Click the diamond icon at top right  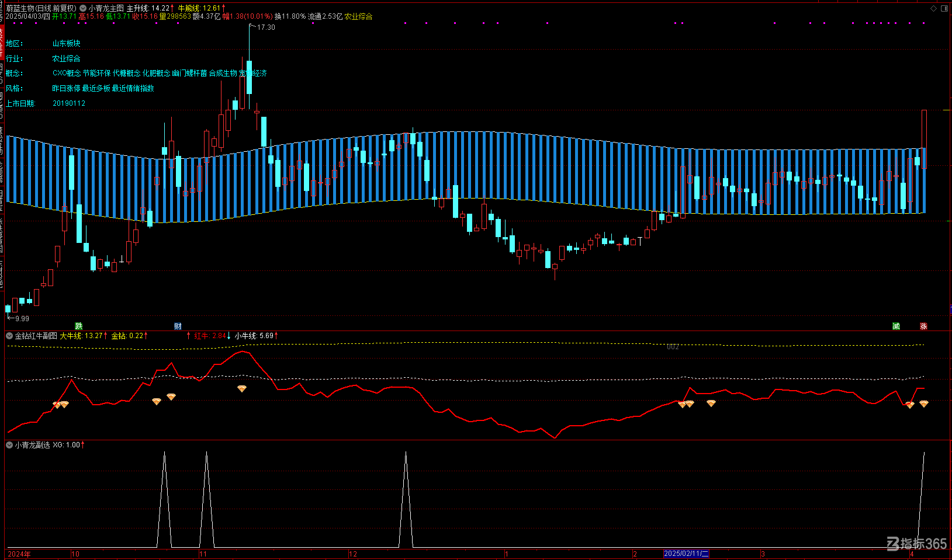click(933, 8)
